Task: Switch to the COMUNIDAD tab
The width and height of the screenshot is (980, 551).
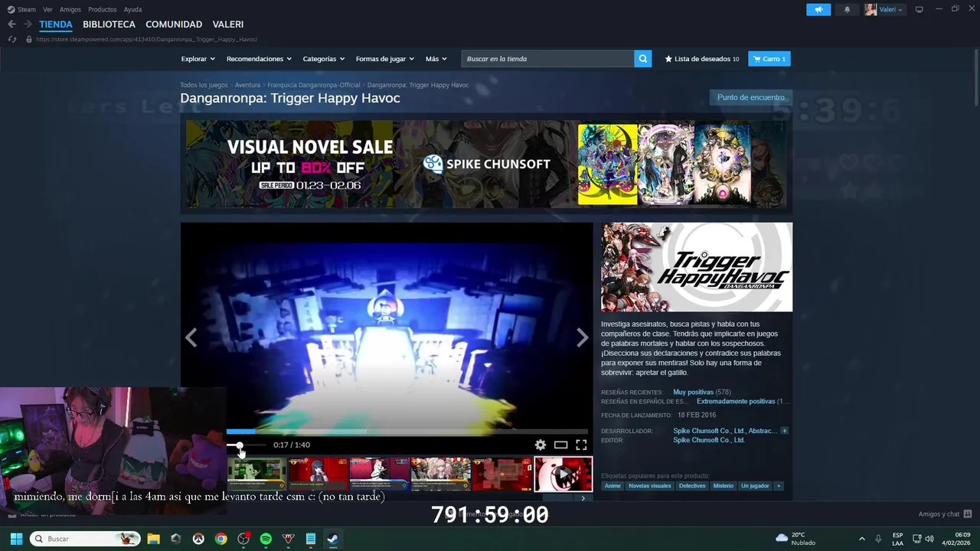Action: click(x=174, y=24)
